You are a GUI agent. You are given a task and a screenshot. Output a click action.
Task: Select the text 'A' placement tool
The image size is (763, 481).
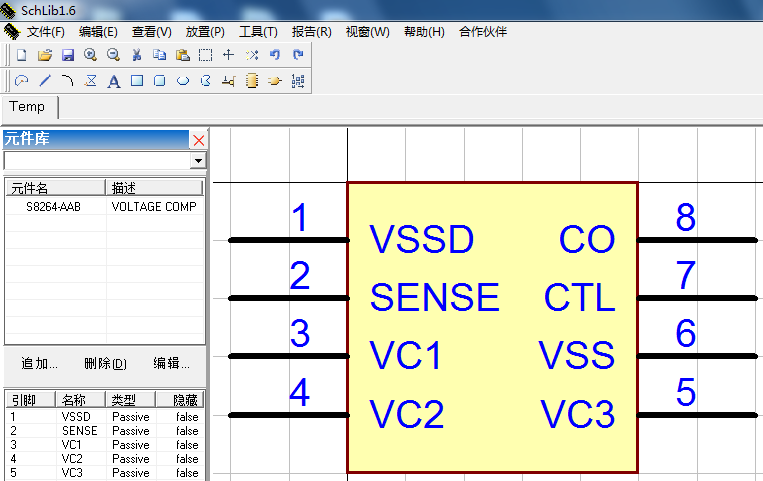[114, 81]
